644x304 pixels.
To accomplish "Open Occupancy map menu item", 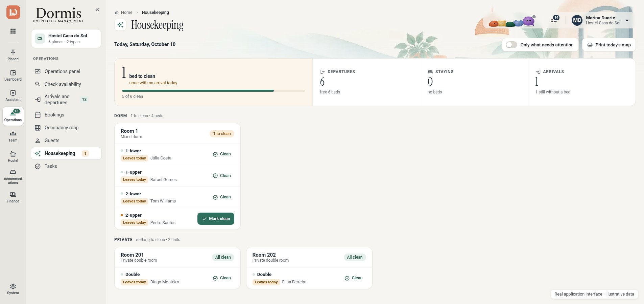I will click(66, 128).
